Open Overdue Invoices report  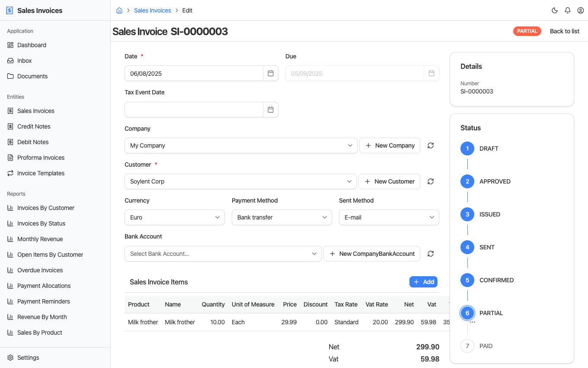tap(40, 270)
